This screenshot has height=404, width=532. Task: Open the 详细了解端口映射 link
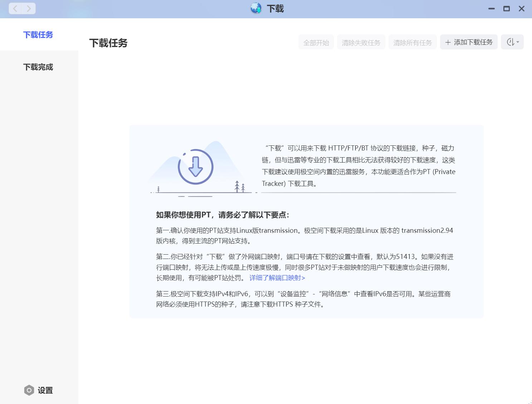coord(277,278)
